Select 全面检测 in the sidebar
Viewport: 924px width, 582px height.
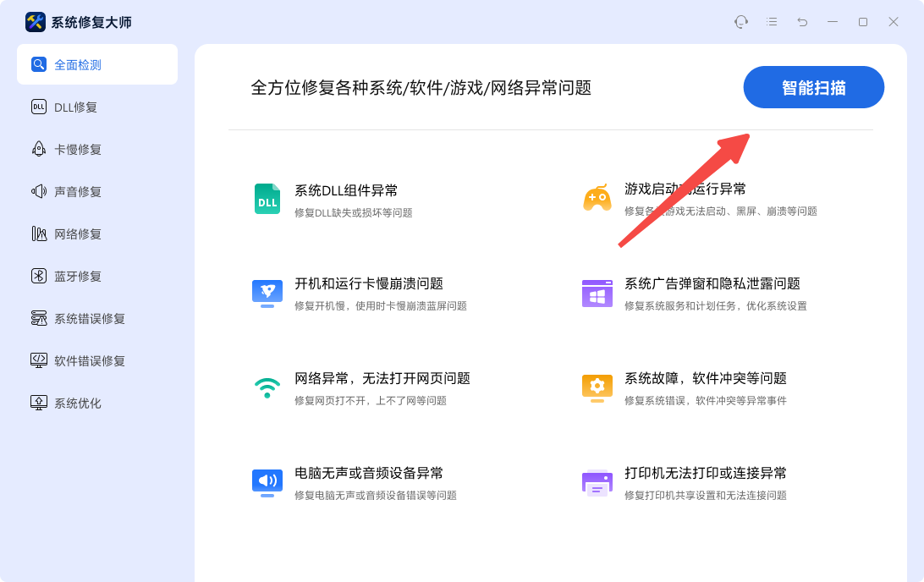coord(97,64)
